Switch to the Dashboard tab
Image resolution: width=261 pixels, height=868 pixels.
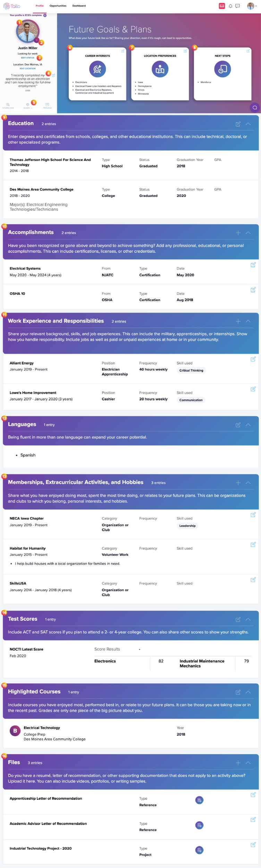79,6
